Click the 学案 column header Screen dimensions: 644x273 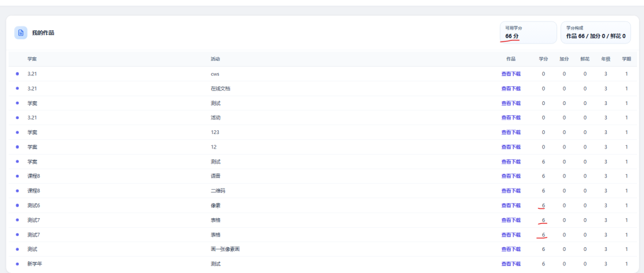tap(32, 59)
